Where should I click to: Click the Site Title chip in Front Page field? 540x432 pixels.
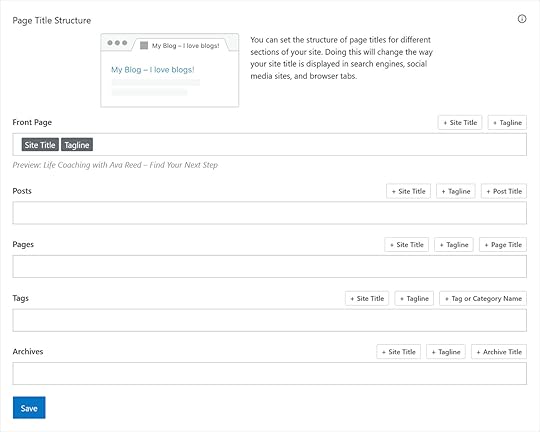pos(40,145)
